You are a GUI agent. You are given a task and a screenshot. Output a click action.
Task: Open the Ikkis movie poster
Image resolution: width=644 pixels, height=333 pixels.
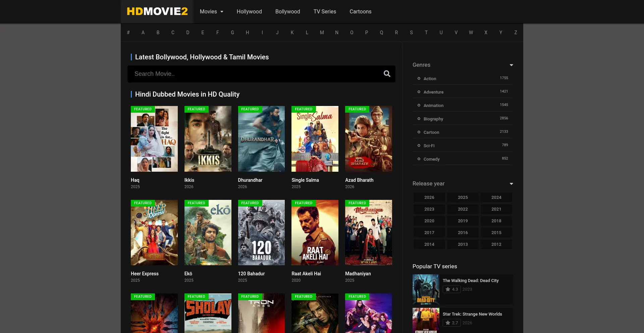208,139
